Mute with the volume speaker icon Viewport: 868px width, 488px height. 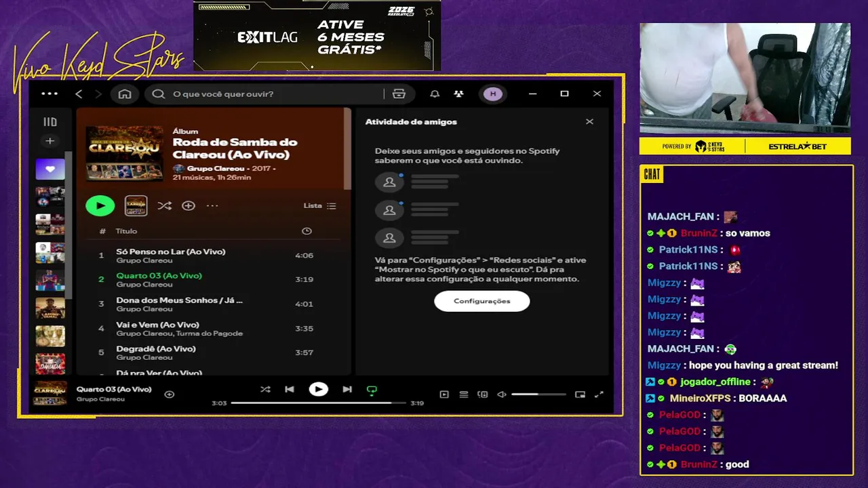coord(502,394)
